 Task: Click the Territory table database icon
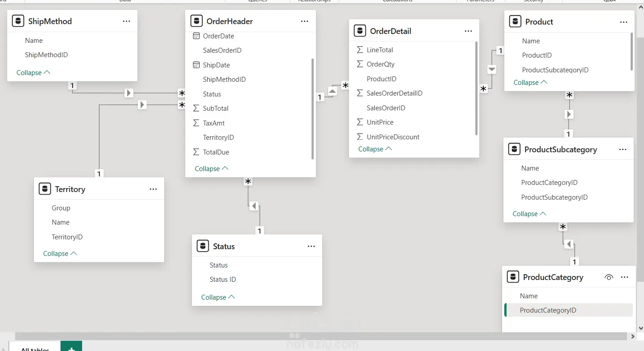(x=45, y=189)
